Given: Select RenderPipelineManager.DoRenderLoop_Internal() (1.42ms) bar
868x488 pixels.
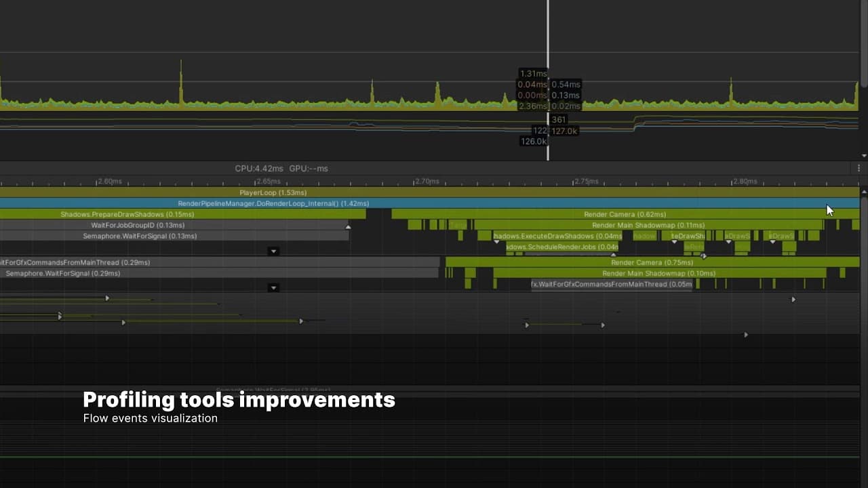Looking at the screenshot, I should tap(430, 203).
